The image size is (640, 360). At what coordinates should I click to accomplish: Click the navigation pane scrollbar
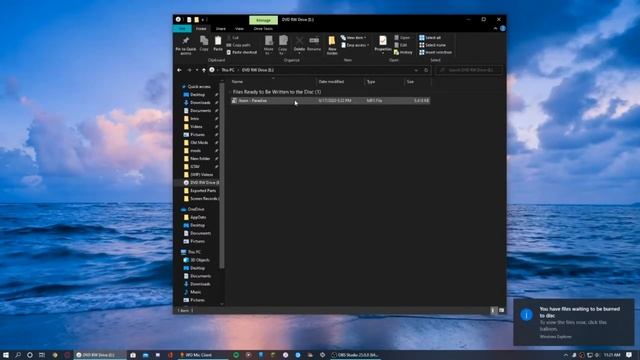tap(222, 176)
